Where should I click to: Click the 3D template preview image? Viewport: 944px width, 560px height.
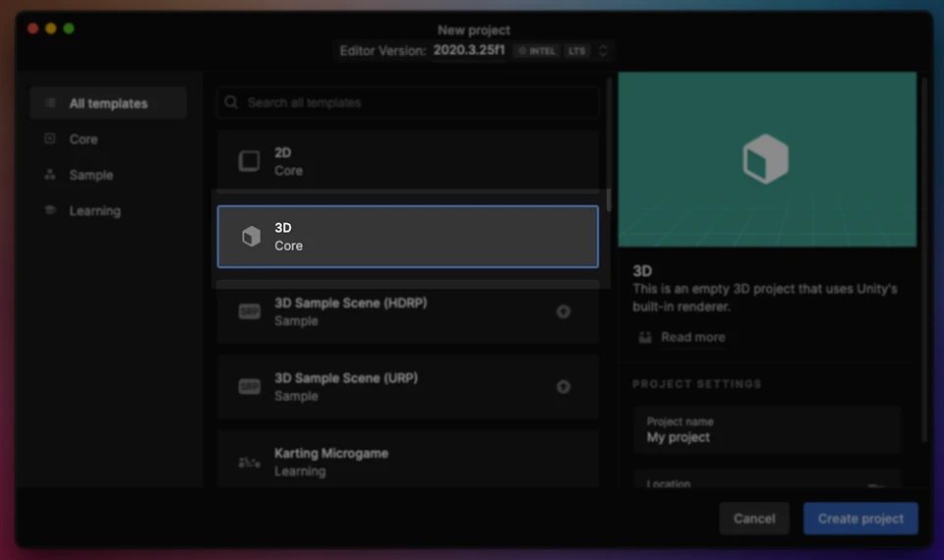(767, 159)
